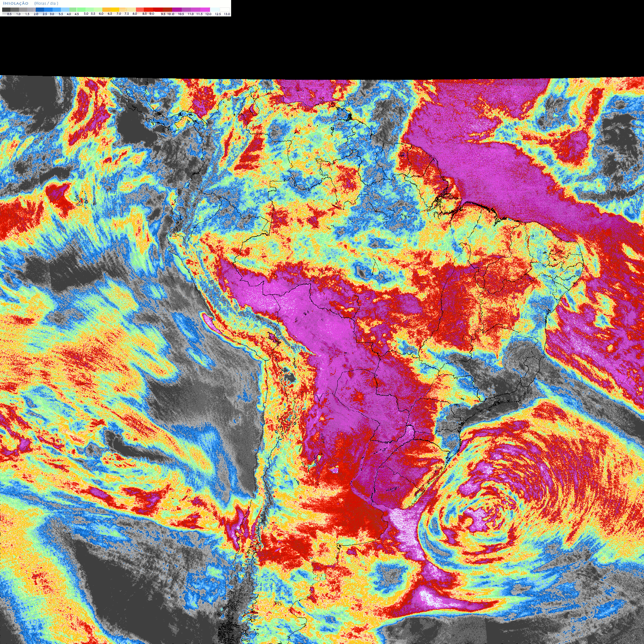Click the '3.5' legend value

click(x=61, y=14)
